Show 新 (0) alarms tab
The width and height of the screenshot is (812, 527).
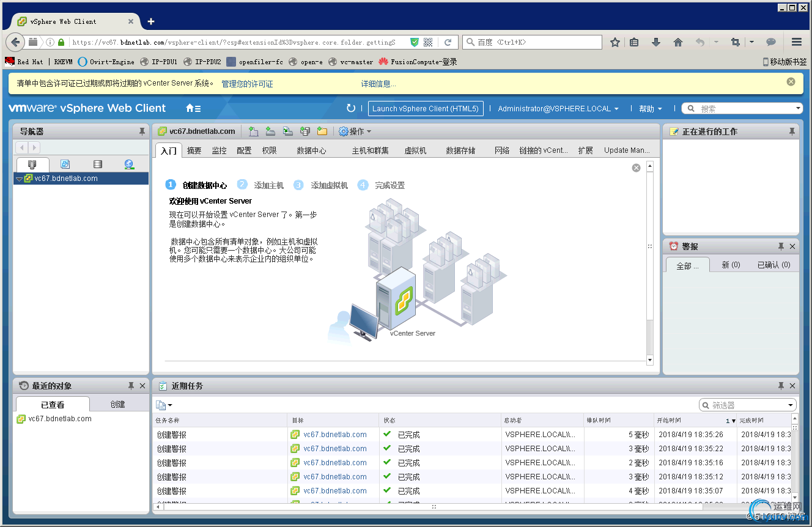pos(731,265)
